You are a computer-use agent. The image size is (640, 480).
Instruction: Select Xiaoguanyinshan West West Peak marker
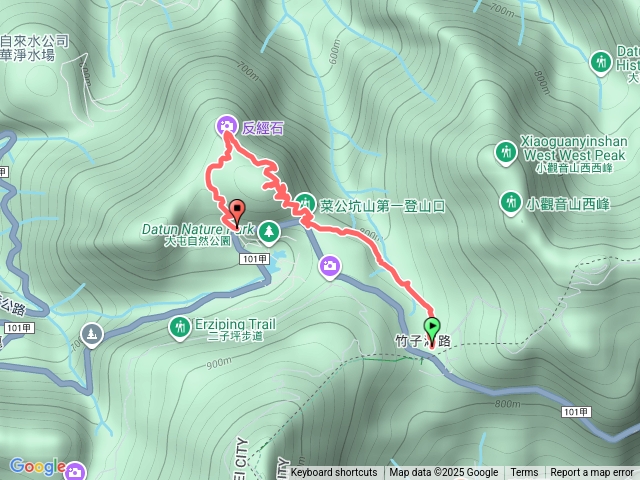click(x=506, y=153)
